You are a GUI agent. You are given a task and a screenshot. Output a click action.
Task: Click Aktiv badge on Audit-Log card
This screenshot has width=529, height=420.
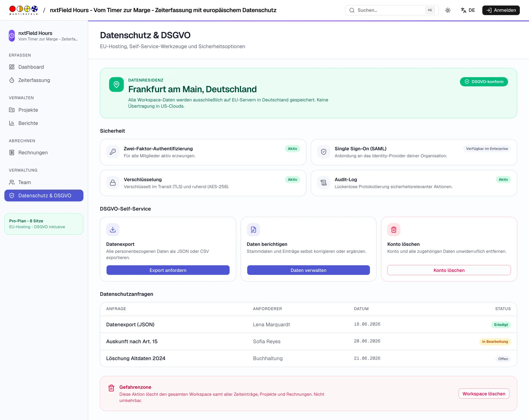click(503, 179)
